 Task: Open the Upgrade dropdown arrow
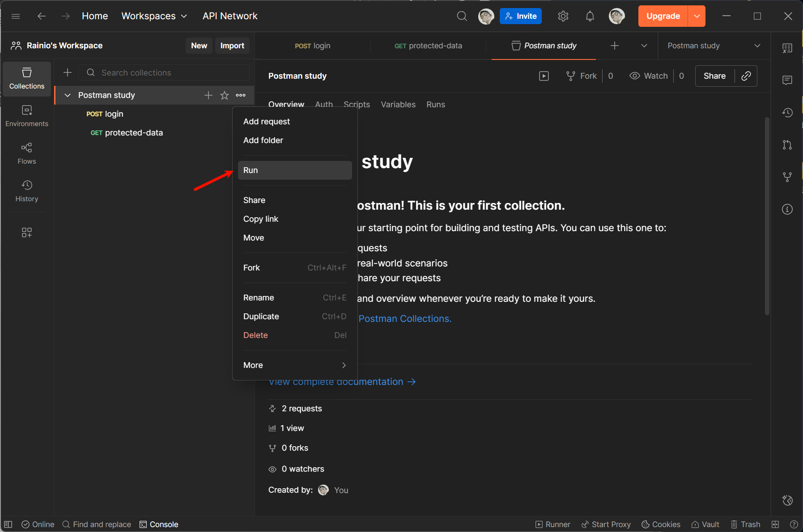coord(697,16)
